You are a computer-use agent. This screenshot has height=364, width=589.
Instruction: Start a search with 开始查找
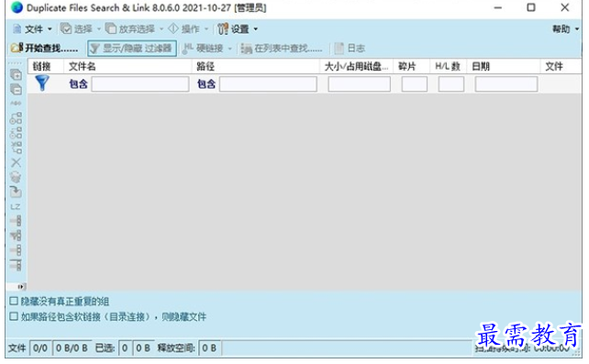click(45, 48)
